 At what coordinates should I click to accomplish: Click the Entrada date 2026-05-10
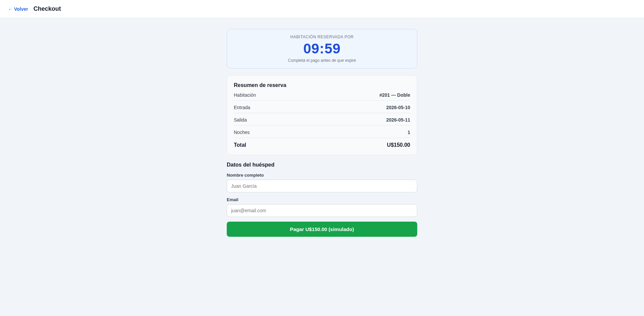point(398,107)
